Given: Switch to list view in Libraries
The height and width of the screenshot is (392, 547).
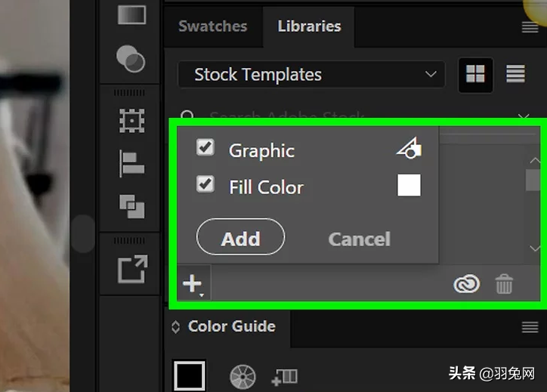Looking at the screenshot, I should pos(516,74).
